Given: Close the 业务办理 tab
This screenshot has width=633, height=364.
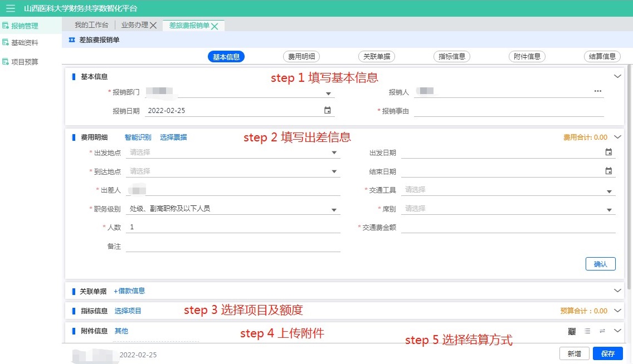Looking at the screenshot, I should [153, 26].
